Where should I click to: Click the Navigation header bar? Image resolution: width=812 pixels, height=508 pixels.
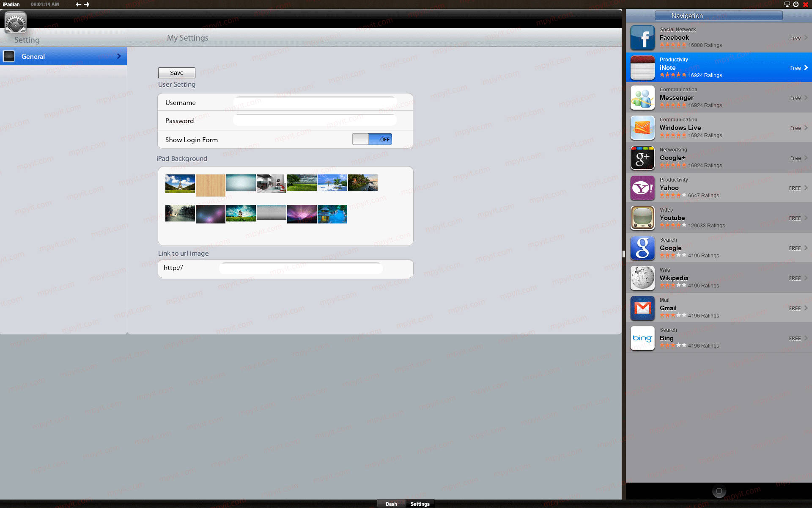click(x=719, y=16)
